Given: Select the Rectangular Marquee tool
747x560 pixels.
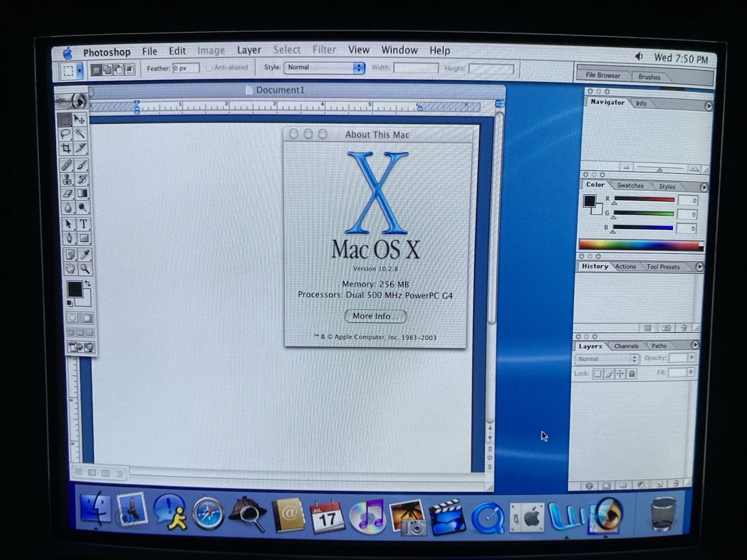Looking at the screenshot, I should 65,120.
